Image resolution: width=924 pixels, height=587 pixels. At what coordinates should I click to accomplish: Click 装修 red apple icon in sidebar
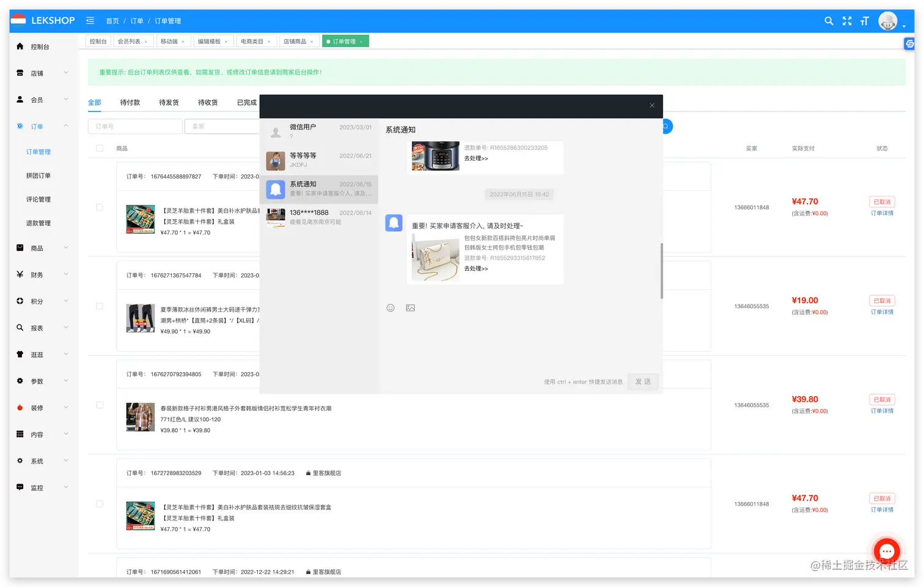pyautogui.click(x=20, y=408)
